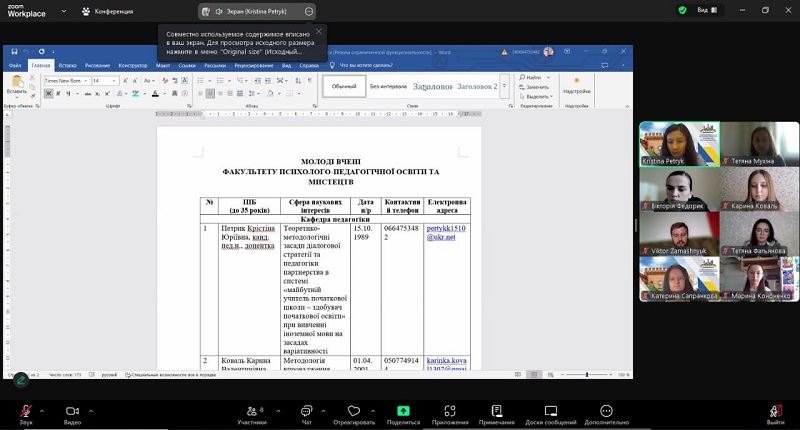Expand the arrow next to Чат
Screen dimensions: 800x430
323,411
